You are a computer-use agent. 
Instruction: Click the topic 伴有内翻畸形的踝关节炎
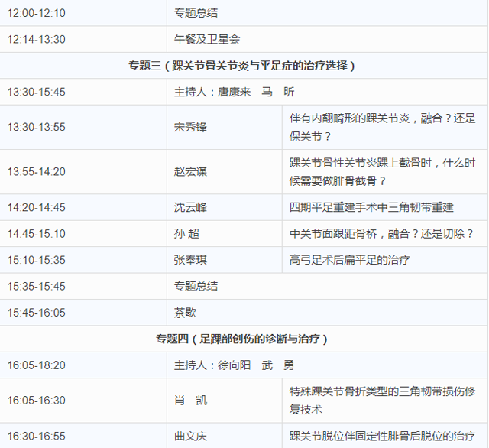point(382,127)
